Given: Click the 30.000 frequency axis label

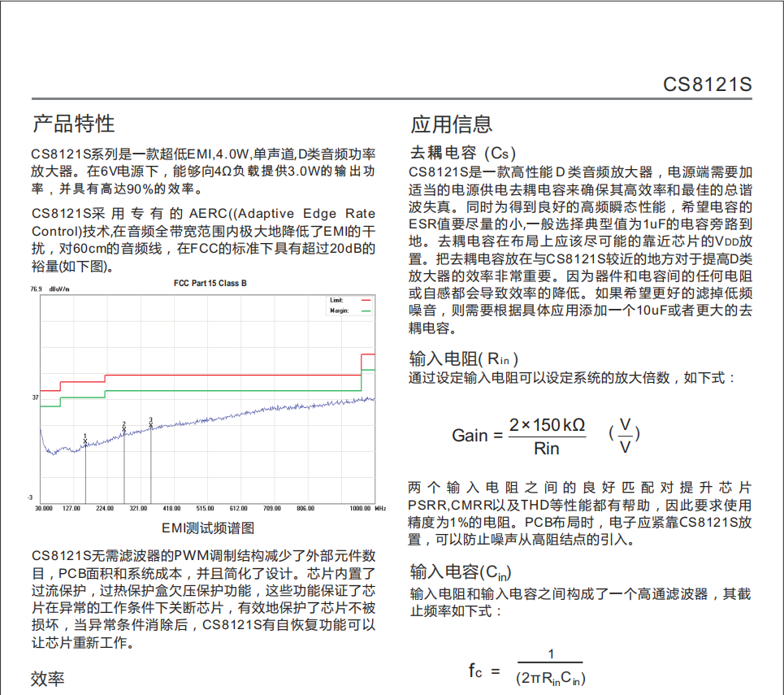Looking at the screenshot, I should pyautogui.click(x=42, y=508).
